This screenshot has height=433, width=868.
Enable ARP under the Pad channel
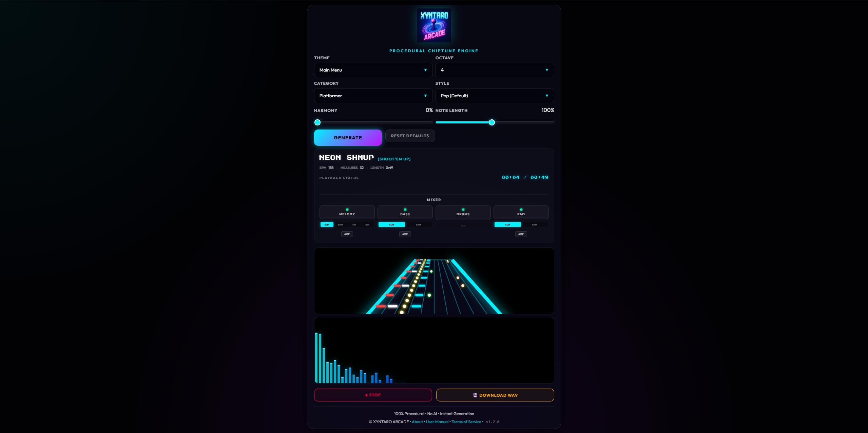click(521, 234)
